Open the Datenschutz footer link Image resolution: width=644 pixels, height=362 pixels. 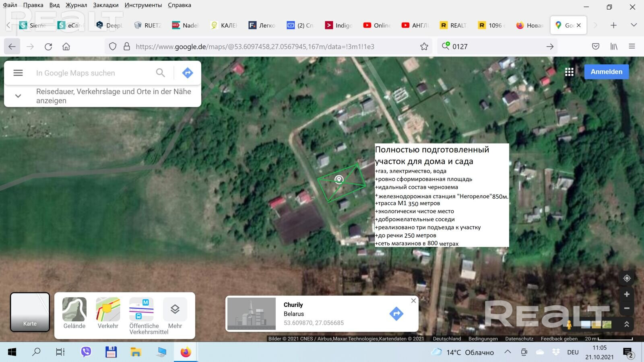pyautogui.click(x=519, y=339)
